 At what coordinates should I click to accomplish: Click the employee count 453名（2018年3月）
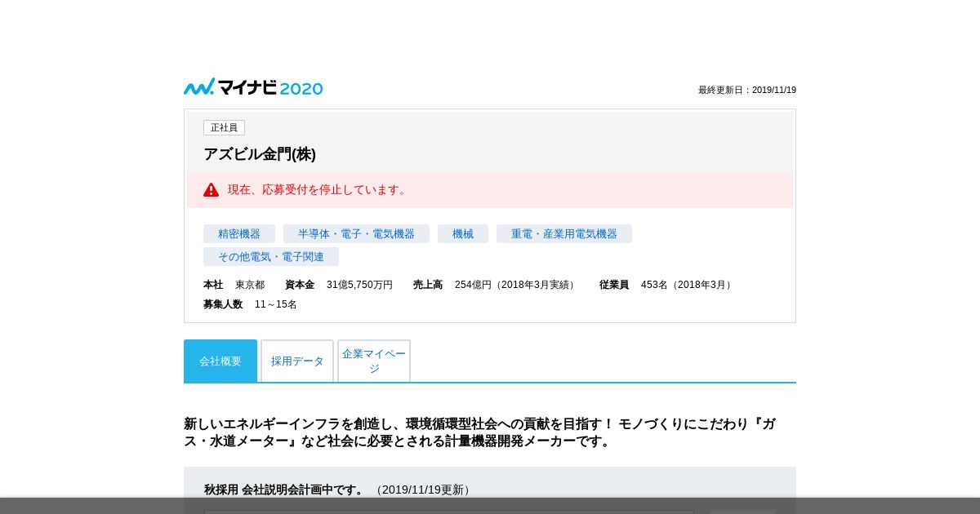pos(688,285)
